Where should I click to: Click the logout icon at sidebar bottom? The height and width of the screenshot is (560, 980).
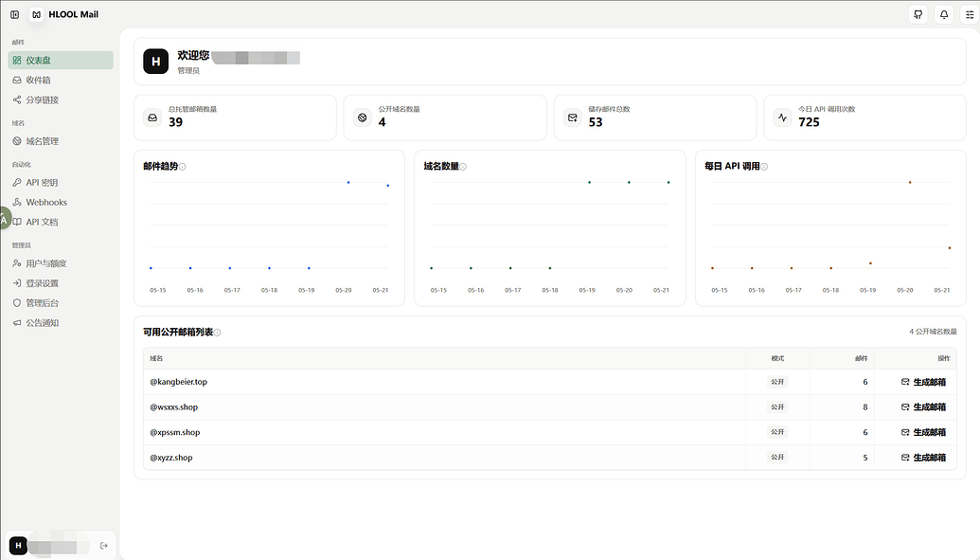tap(104, 546)
